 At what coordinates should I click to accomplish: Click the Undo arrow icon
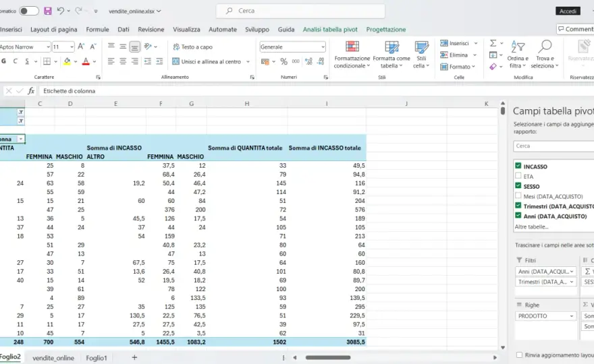point(61,11)
